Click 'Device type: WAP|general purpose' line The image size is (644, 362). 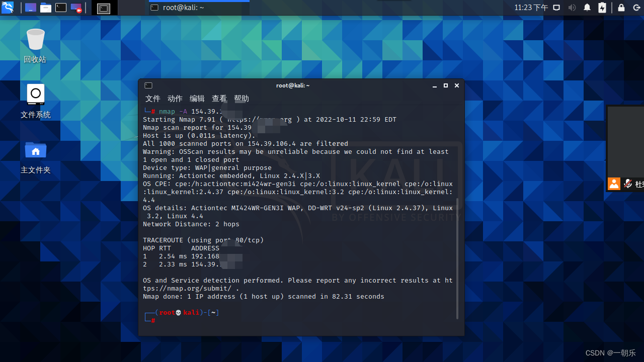click(207, 168)
